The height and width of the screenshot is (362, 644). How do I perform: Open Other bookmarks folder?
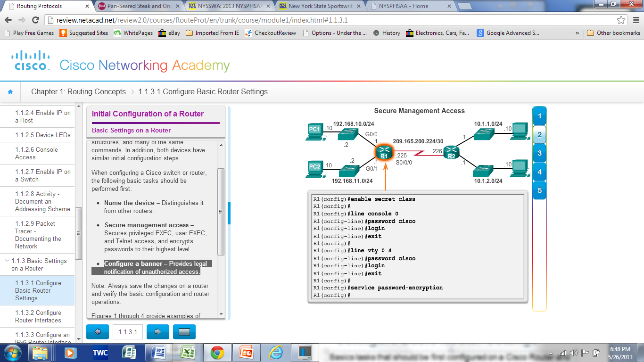point(614,33)
